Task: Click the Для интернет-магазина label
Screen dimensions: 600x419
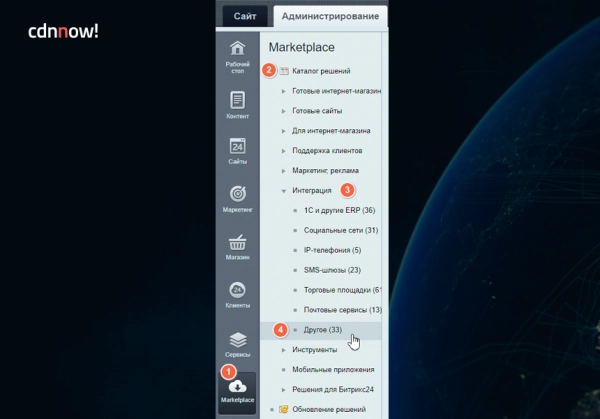Action: [x=331, y=130]
